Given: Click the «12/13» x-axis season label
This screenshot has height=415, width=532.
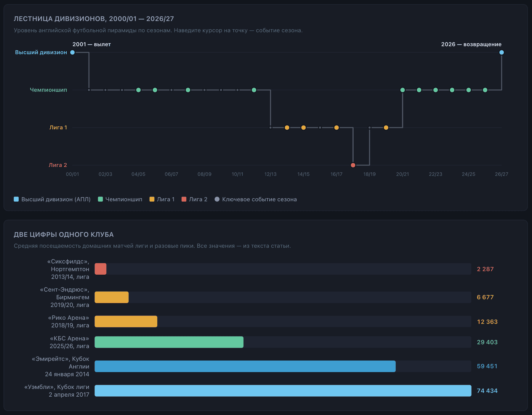Looking at the screenshot, I should [270, 174].
